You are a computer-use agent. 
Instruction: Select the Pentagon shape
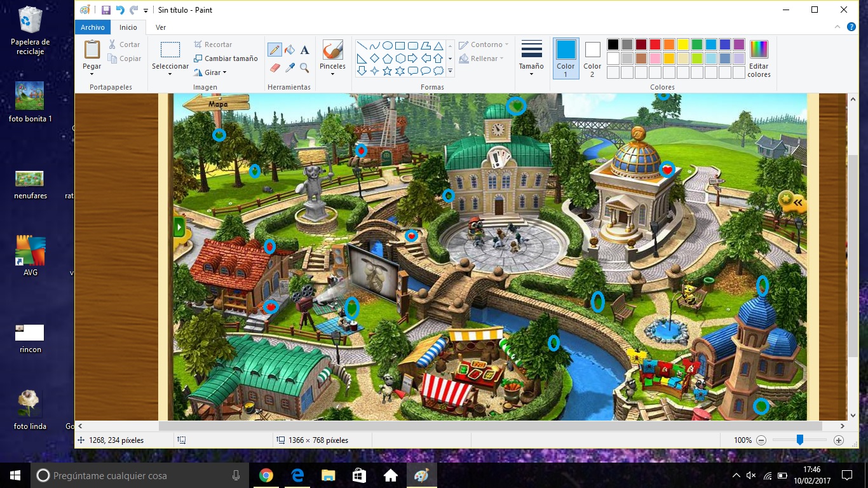387,58
